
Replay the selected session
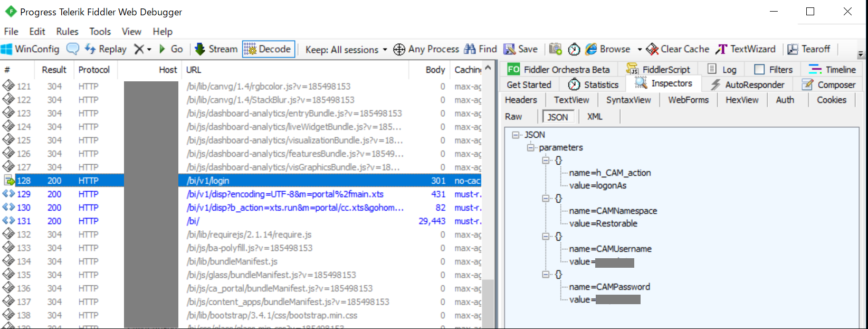[x=106, y=49]
